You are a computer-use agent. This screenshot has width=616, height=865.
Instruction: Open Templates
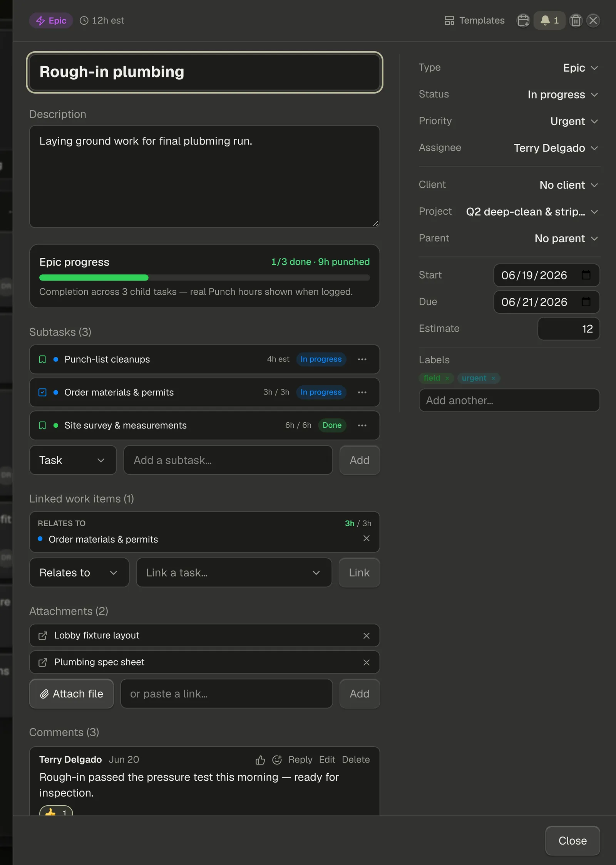pos(474,20)
